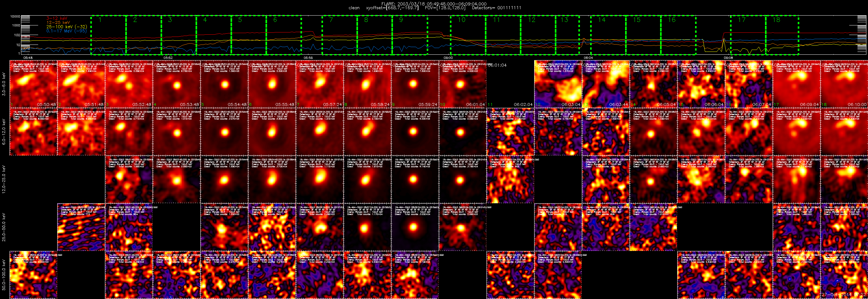Open the 50.0-100.0 keV image under 06:07:04
The image size is (868, 299).
pyautogui.click(x=748, y=275)
